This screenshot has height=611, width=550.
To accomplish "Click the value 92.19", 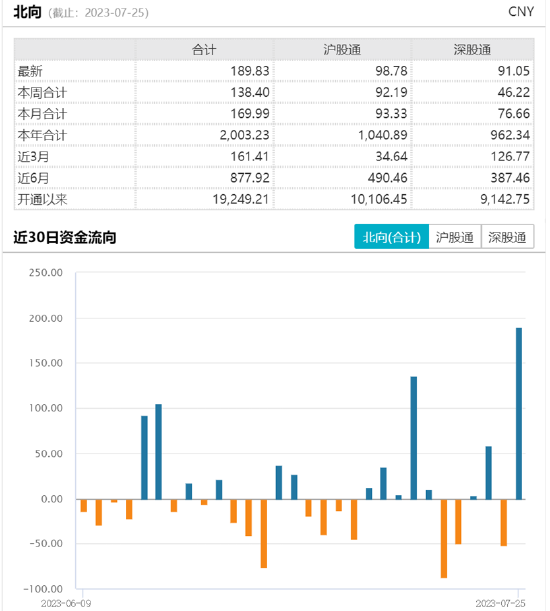I will click(x=391, y=92).
